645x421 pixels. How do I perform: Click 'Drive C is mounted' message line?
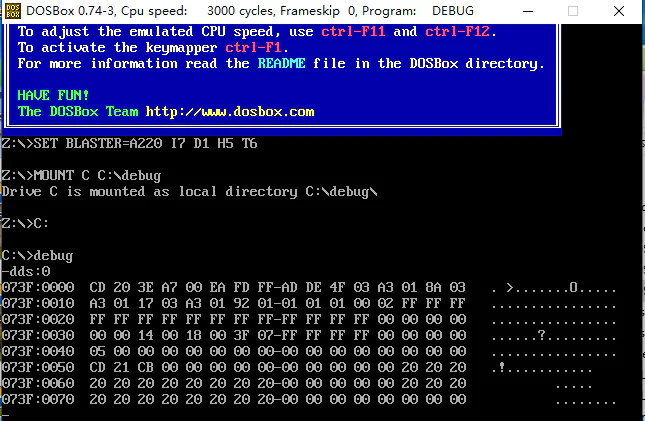pos(190,192)
